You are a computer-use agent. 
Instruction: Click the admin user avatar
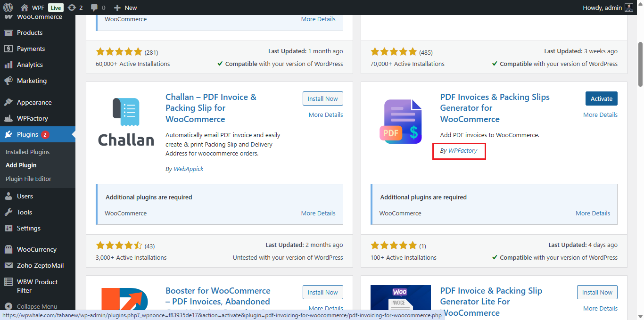[629, 8]
